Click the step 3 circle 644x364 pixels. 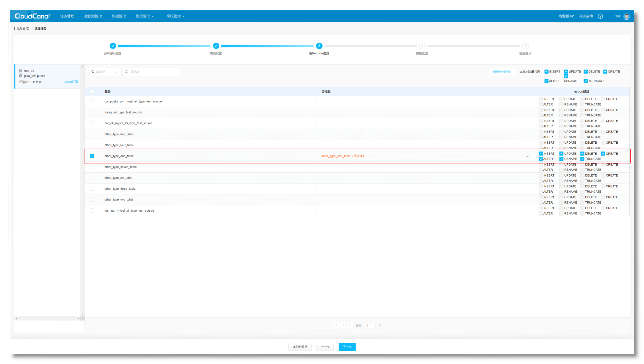pos(319,46)
